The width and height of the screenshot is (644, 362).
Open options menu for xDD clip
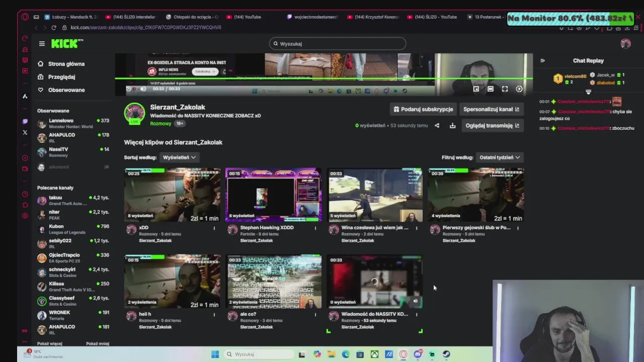[x=214, y=228]
